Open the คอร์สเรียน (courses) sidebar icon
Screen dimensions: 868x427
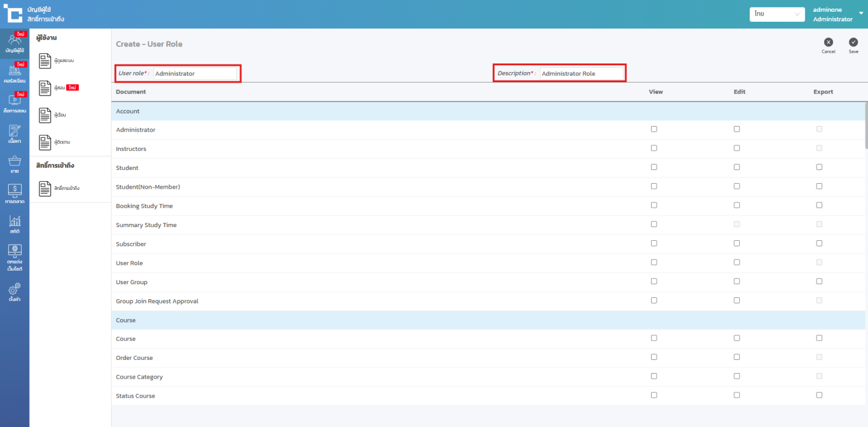14,73
